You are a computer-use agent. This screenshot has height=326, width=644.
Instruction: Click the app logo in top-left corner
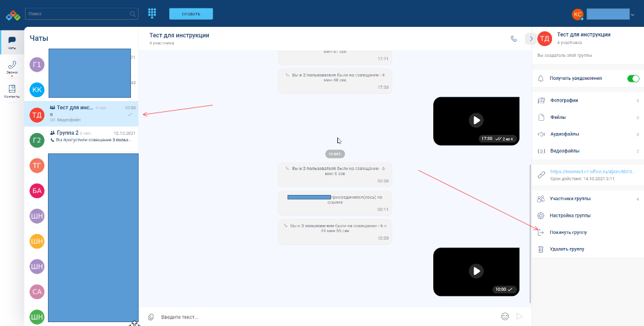(x=13, y=14)
